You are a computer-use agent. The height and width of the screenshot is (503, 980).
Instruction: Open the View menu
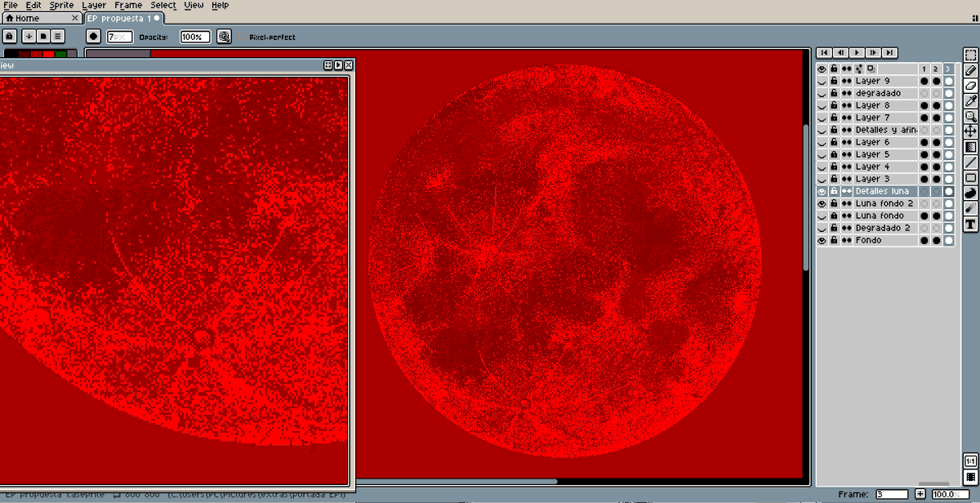coord(194,5)
